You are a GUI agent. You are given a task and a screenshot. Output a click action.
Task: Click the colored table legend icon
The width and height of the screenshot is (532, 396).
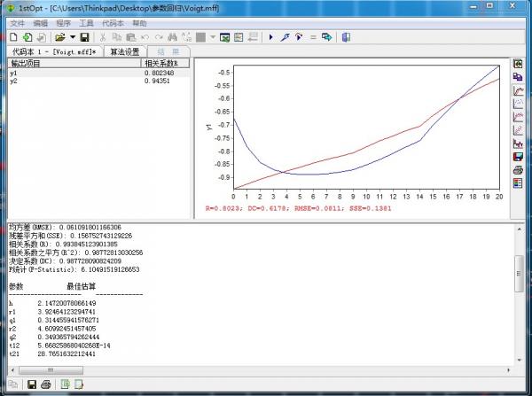(x=518, y=183)
